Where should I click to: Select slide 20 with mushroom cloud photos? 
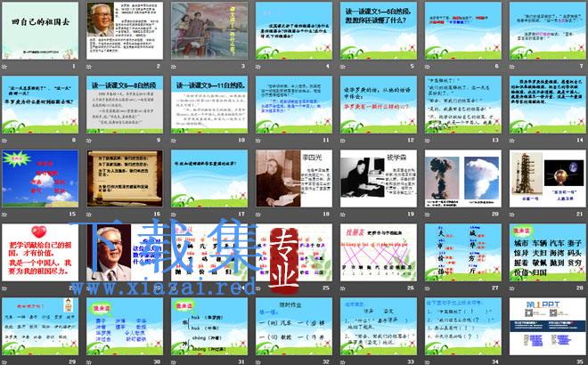coord(463,178)
